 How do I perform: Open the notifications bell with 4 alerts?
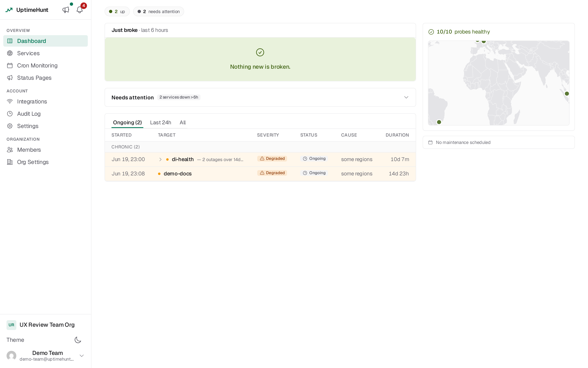[x=80, y=10]
